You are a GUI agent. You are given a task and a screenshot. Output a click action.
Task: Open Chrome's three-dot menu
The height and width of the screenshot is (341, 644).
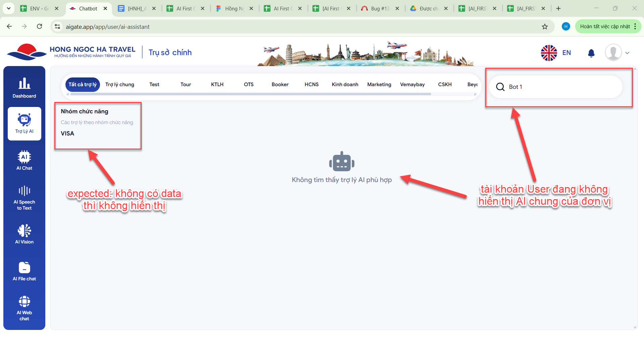point(635,26)
